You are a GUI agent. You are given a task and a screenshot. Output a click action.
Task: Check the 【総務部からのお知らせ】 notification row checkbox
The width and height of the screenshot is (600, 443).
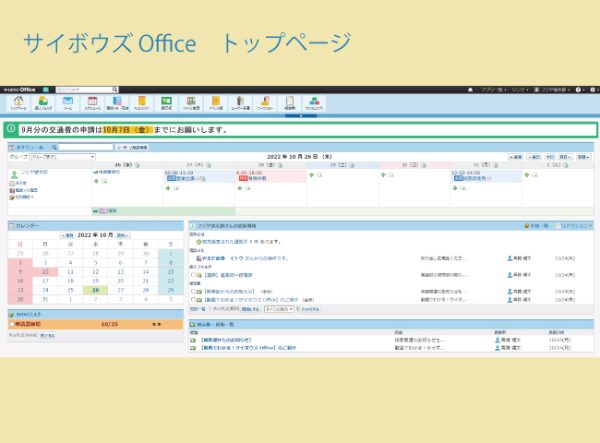click(194, 291)
